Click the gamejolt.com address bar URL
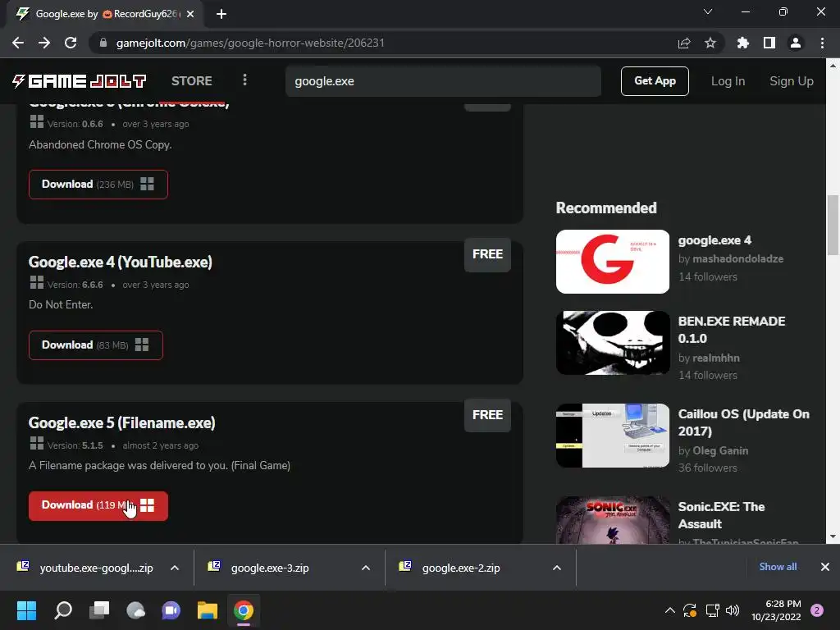Image resolution: width=840 pixels, height=630 pixels. point(250,43)
